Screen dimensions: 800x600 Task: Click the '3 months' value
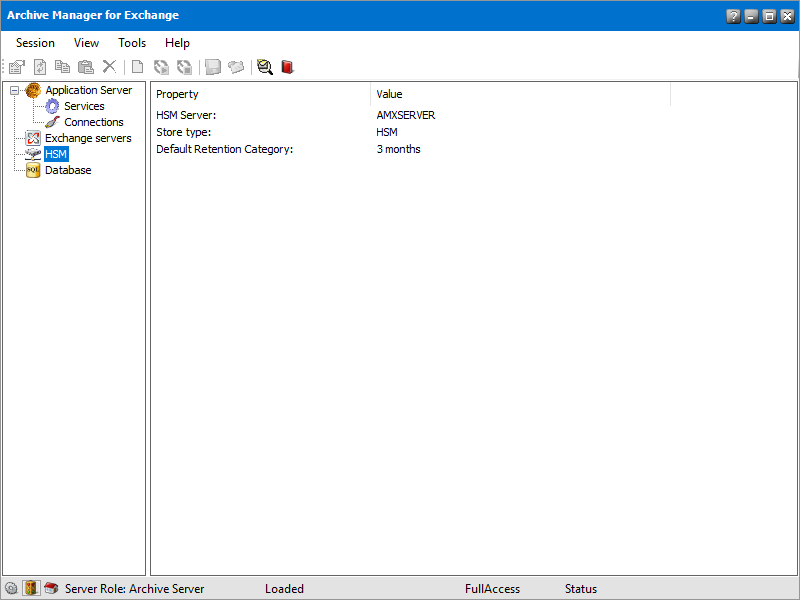[398, 149]
